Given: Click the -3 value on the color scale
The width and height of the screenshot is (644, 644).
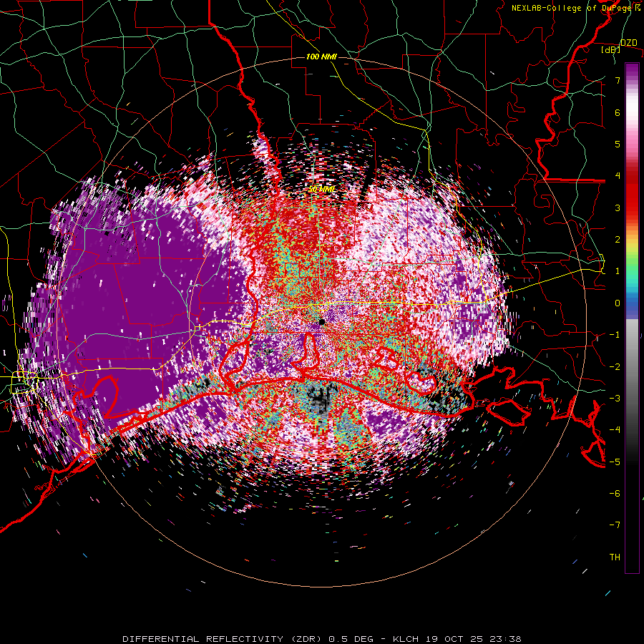Looking at the screenshot, I should click(615, 399).
